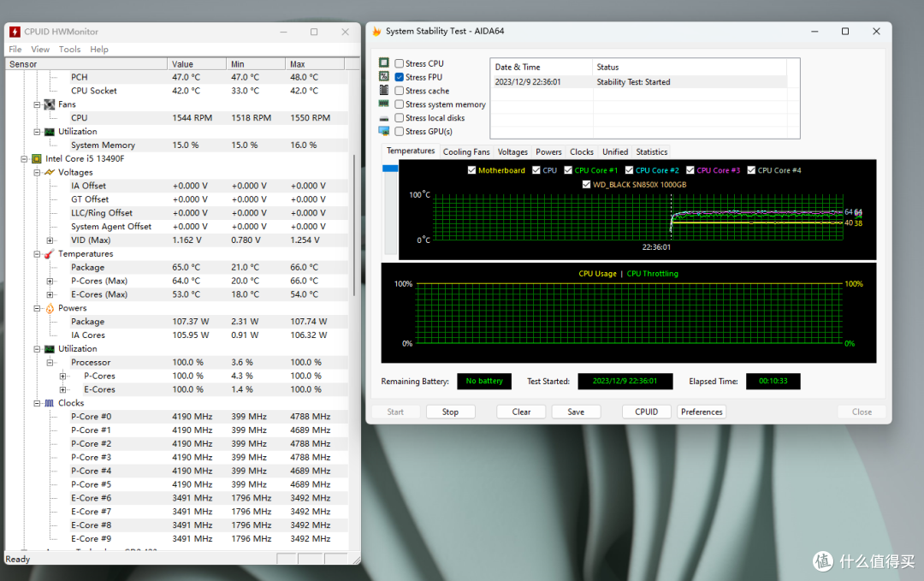Toggle the WD_BLACK SN850X 1000GB graph checkbox
Viewport: 924px width, 581px height.
tap(586, 185)
